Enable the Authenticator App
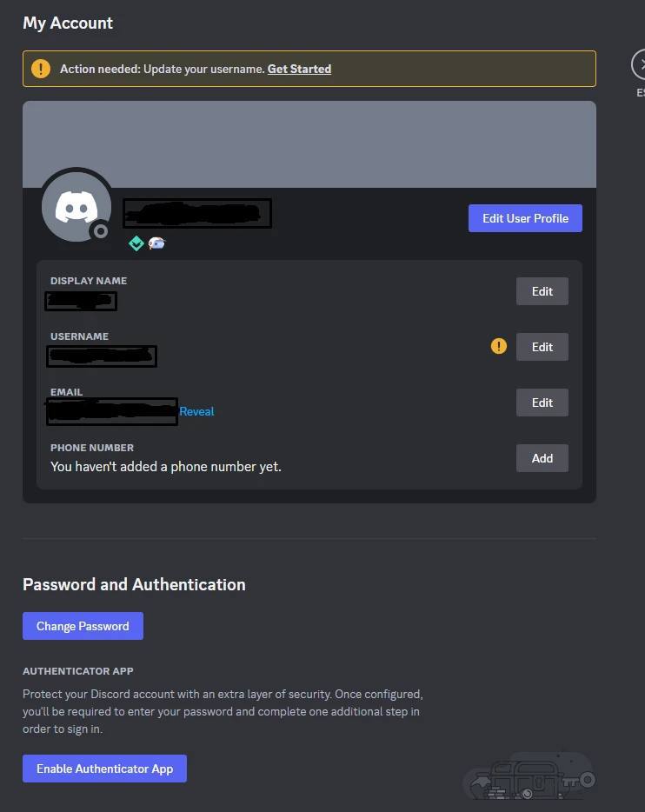Viewport: 645px width, 812px height. click(x=104, y=769)
